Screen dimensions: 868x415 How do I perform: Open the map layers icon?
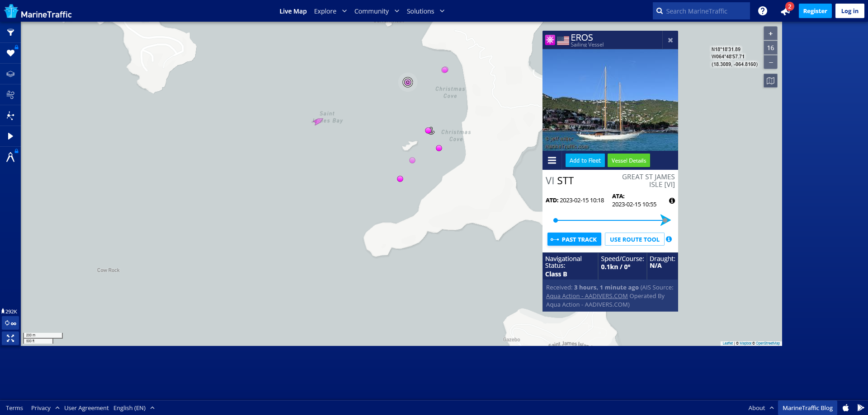point(10,74)
